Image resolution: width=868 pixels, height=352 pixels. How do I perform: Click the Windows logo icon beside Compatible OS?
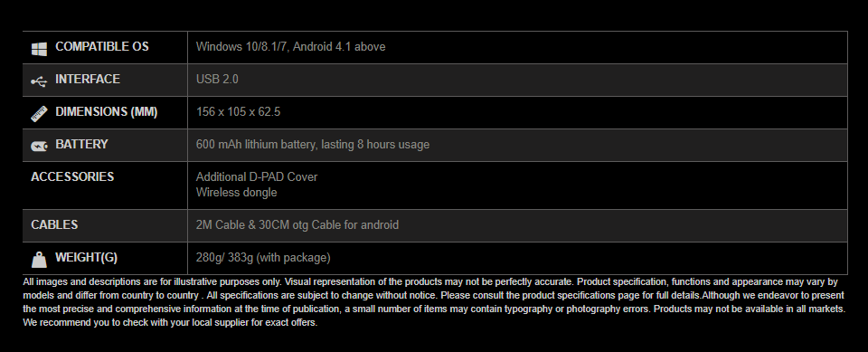39,49
